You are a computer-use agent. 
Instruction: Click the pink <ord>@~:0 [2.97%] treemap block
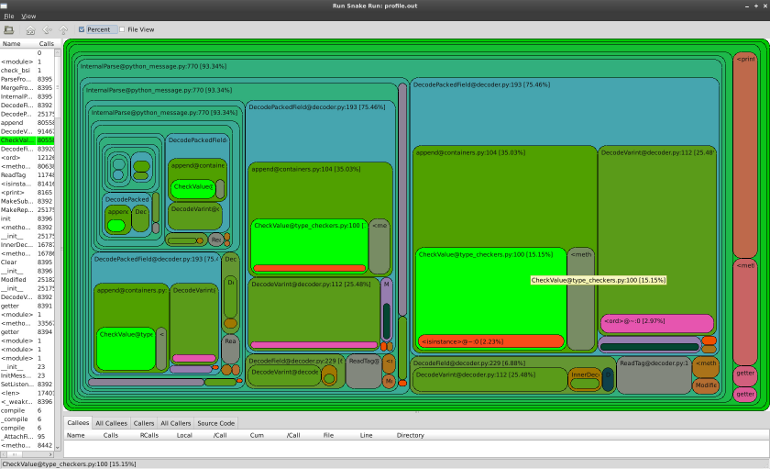[657, 323]
